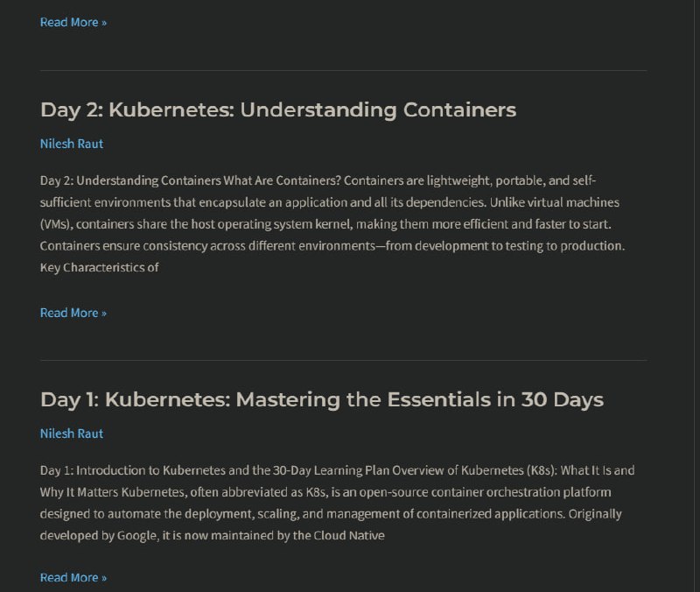Click the vertical scrollbar on the right edge
The image size is (700, 592).
point(696,296)
